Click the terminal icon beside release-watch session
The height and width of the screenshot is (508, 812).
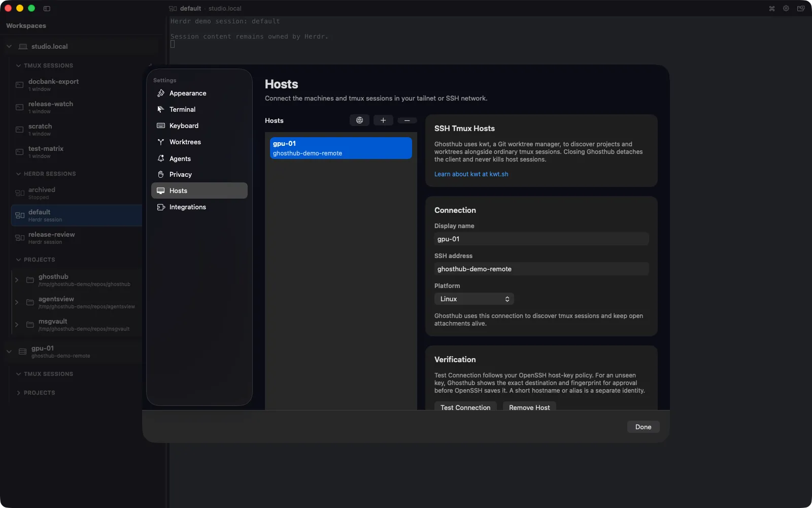(19, 107)
